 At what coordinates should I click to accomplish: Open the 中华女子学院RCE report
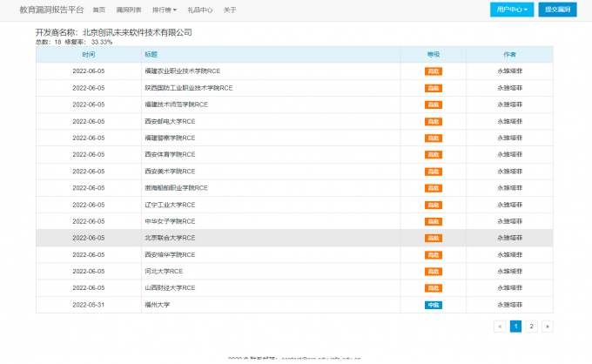pos(170,222)
